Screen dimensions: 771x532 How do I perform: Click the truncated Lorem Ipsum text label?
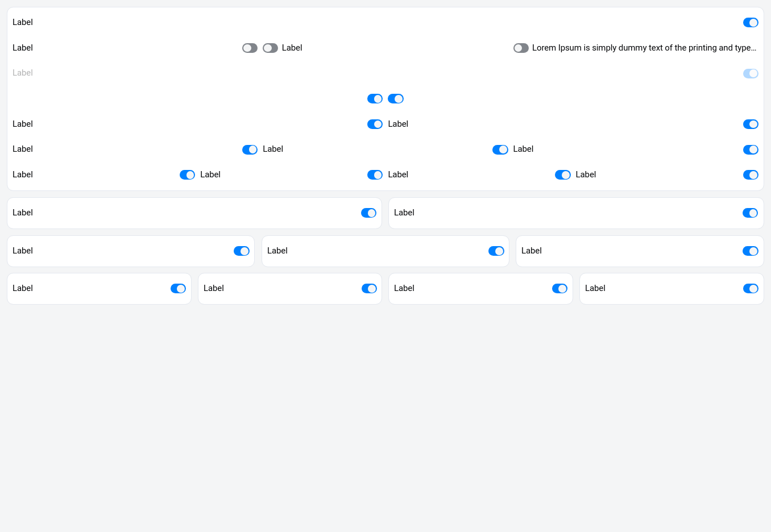click(644, 48)
